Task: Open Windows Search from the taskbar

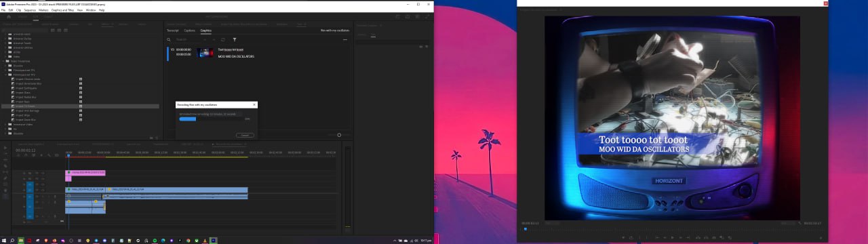Action: [12, 240]
